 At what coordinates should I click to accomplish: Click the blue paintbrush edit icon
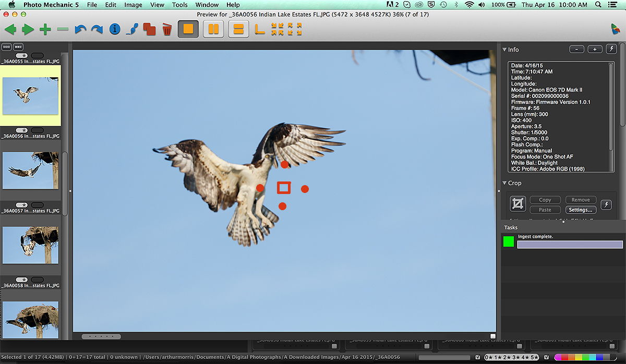coord(132,29)
